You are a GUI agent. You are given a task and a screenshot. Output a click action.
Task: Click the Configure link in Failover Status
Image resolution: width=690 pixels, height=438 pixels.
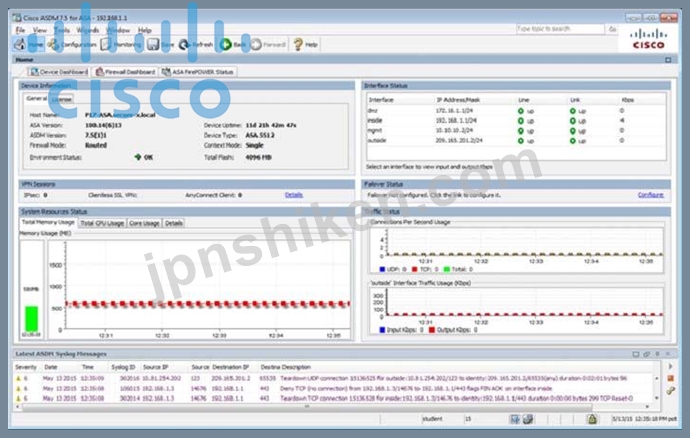point(651,195)
